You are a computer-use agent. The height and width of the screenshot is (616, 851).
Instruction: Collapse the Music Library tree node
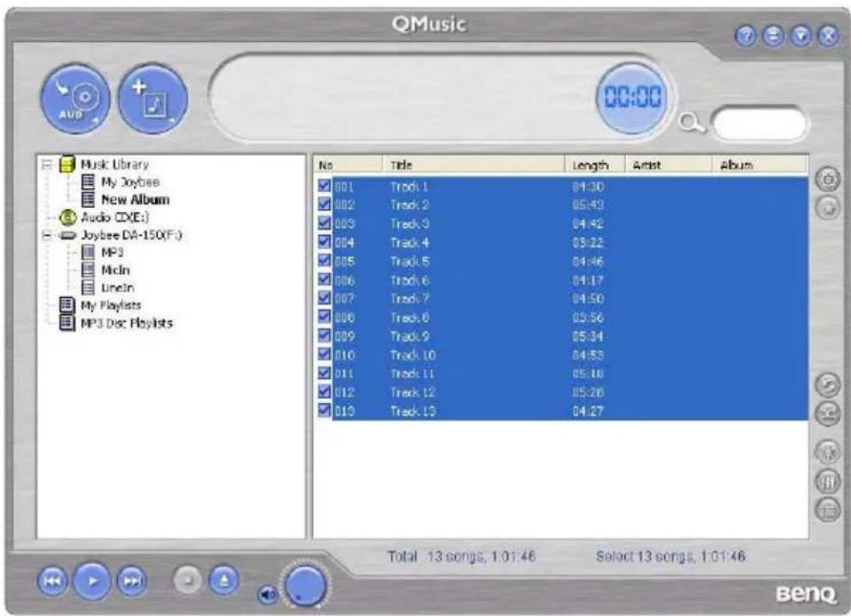[x=48, y=164]
